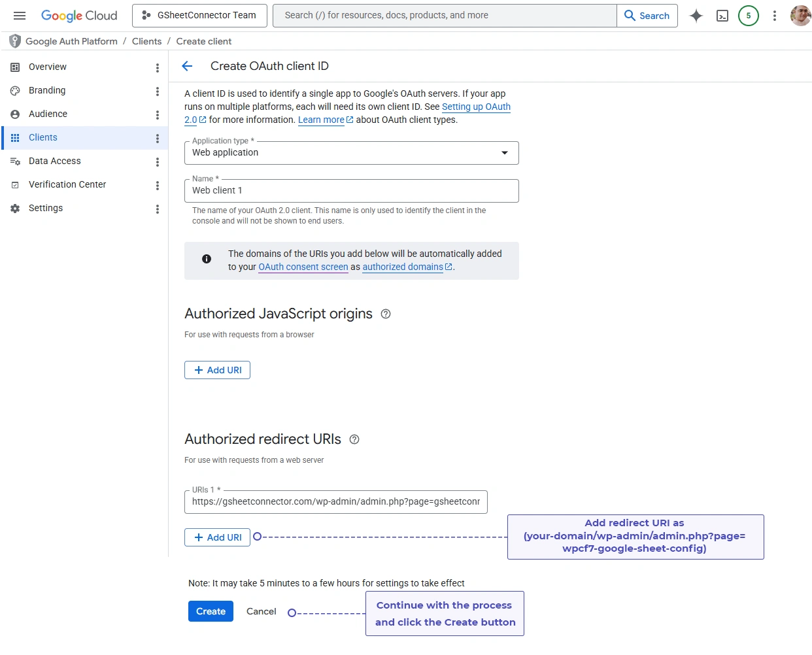This screenshot has width=812, height=655.
Task: Click the Verification Center checkbox icon
Action: (15, 185)
